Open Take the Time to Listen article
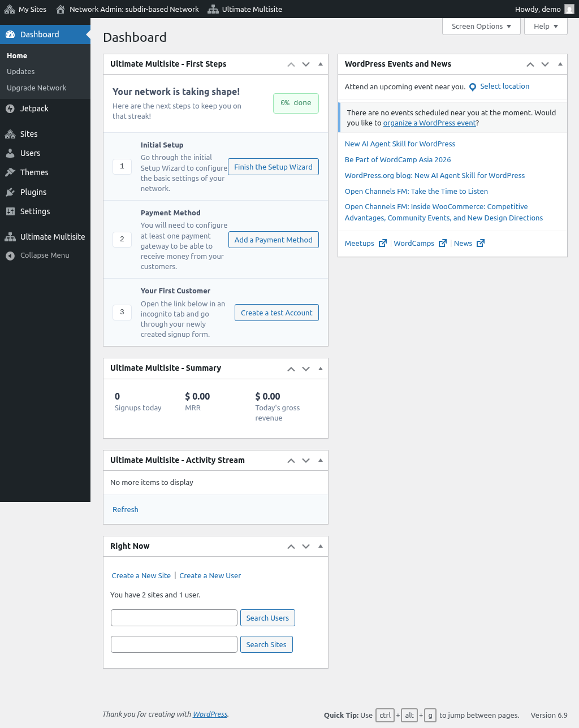This screenshot has width=579, height=728. (417, 191)
